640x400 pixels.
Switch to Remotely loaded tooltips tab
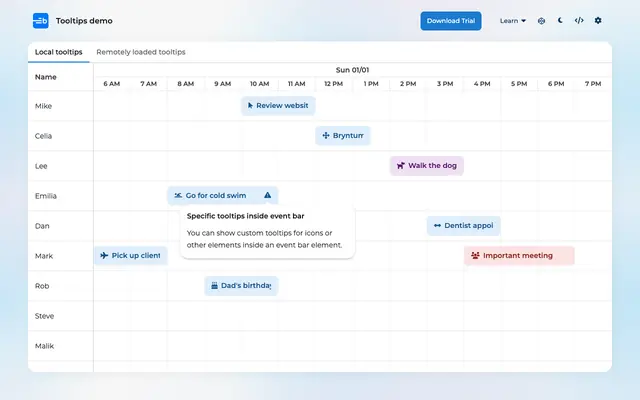coord(141,52)
